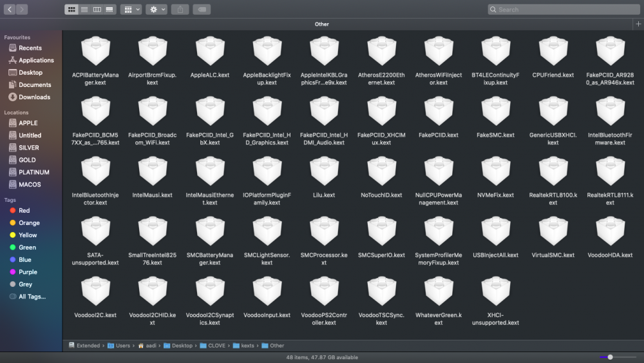Filter by the Orange tag
Viewport: 644px width, 363px height.
click(x=24, y=223)
